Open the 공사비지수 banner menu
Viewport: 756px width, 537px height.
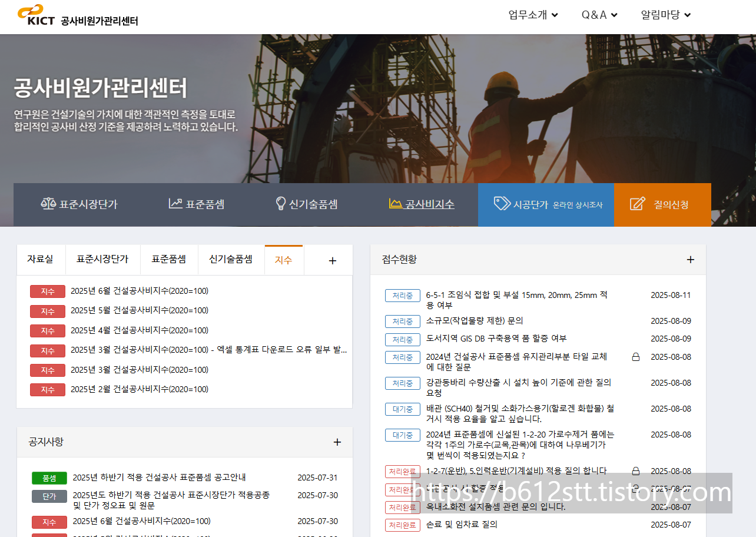(x=422, y=204)
